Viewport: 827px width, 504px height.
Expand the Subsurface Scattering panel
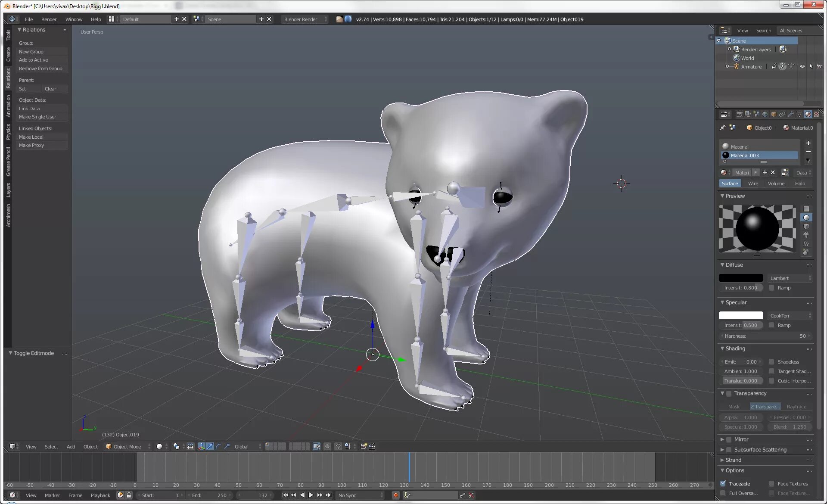[x=722, y=450]
